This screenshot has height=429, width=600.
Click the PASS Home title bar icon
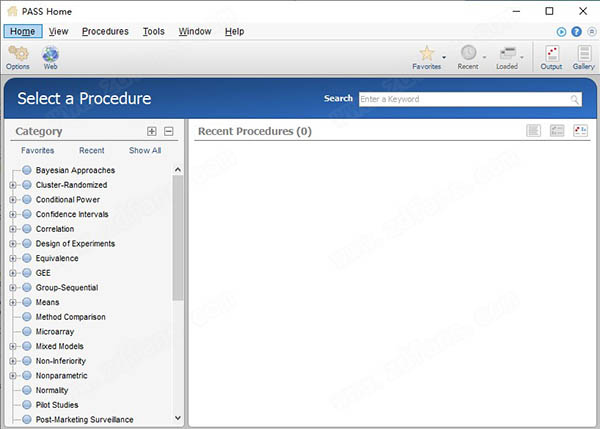pos(13,11)
